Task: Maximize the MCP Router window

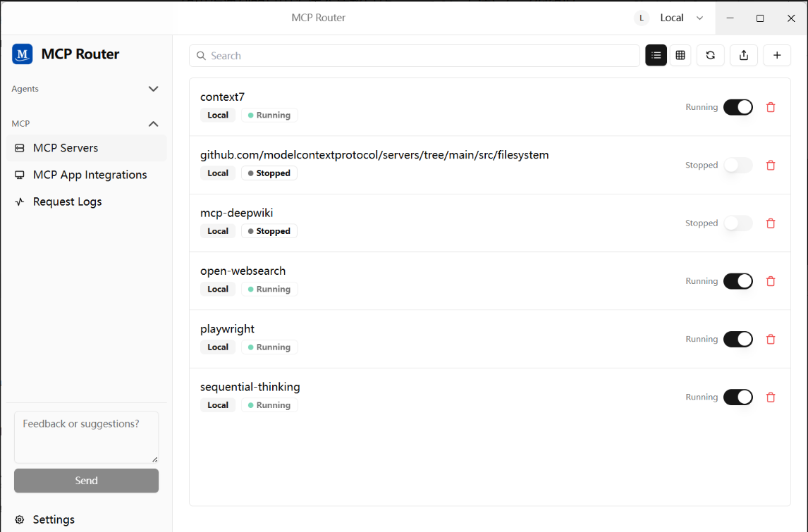Action: (x=760, y=18)
